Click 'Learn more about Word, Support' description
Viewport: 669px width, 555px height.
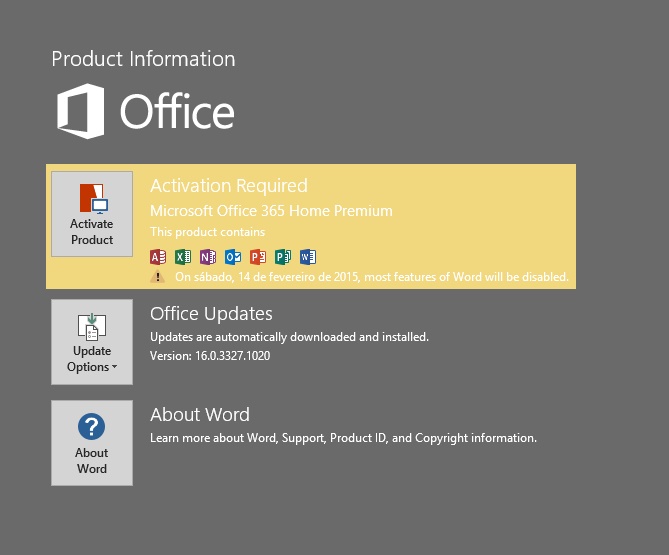[343, 438]
